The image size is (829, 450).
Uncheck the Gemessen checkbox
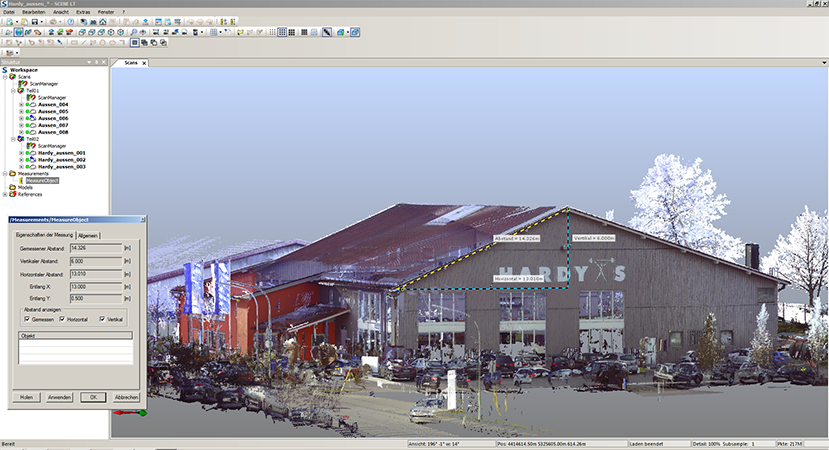click(27, 319)
